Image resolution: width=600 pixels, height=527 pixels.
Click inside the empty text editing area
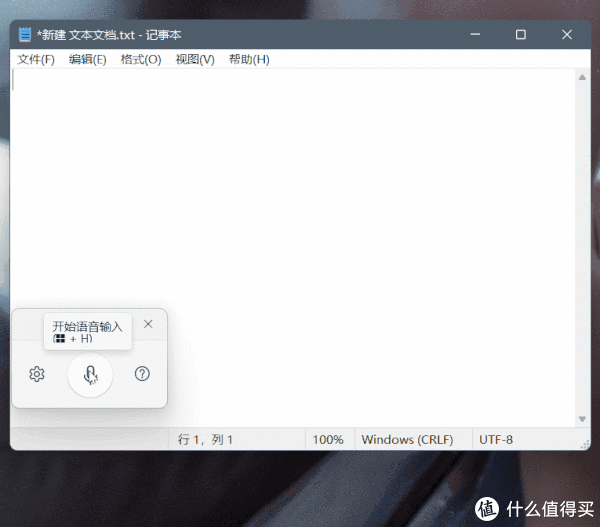click(293, 248)
